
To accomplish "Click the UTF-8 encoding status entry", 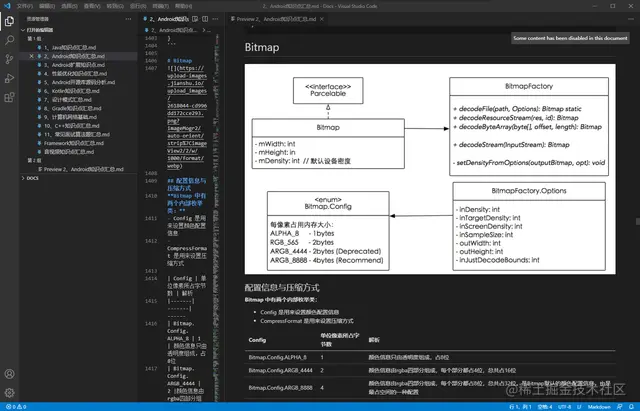I will (564, 407).
